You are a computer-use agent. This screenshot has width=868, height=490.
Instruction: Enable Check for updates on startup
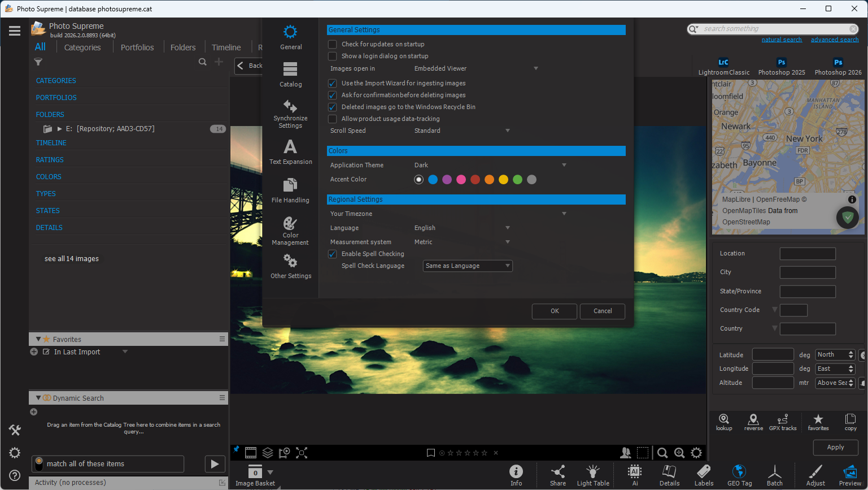(333, 44)
